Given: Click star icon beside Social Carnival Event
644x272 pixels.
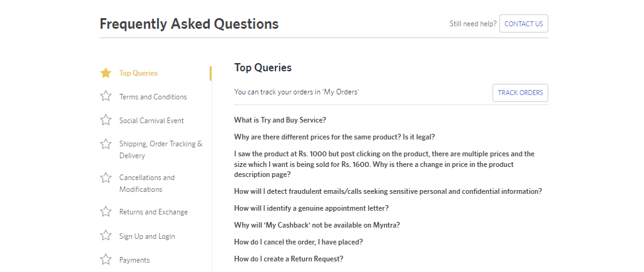Looking at the screenshot, I should (106, 120).
